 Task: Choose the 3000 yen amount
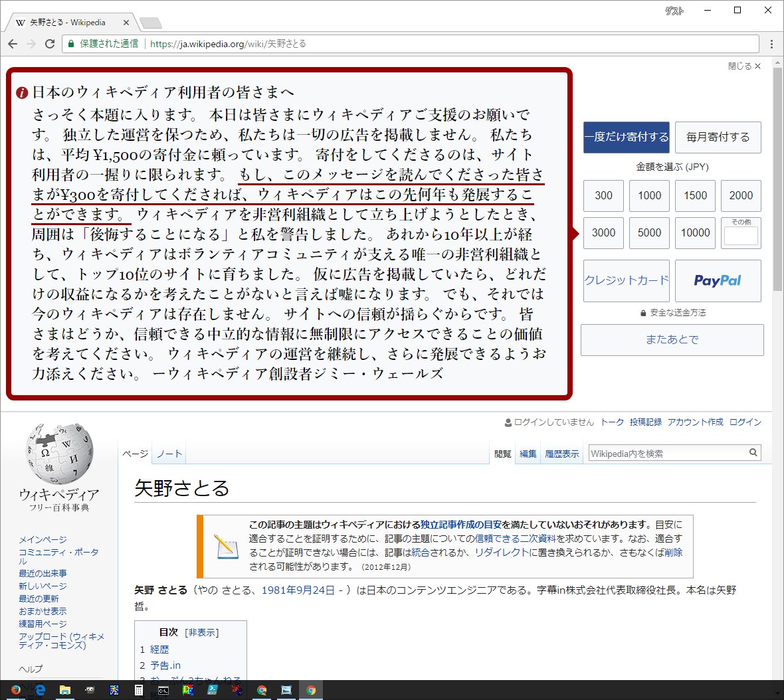(x=603, y=232)
